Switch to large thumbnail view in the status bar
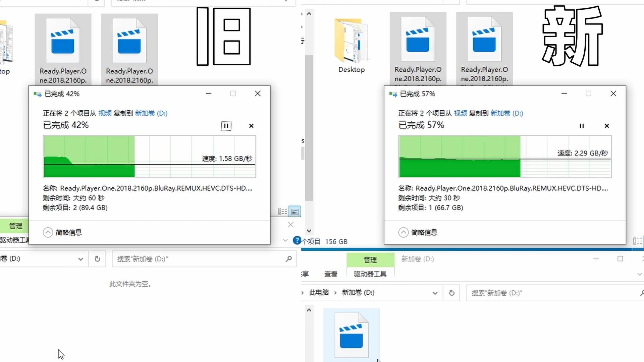The image size is (644, 362). tap(294, 211)
